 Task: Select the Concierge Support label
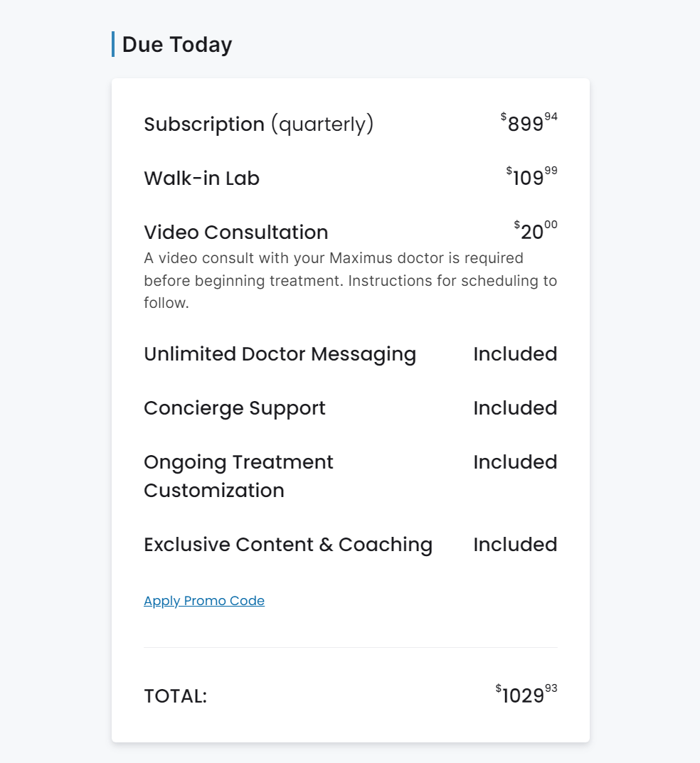234,408
